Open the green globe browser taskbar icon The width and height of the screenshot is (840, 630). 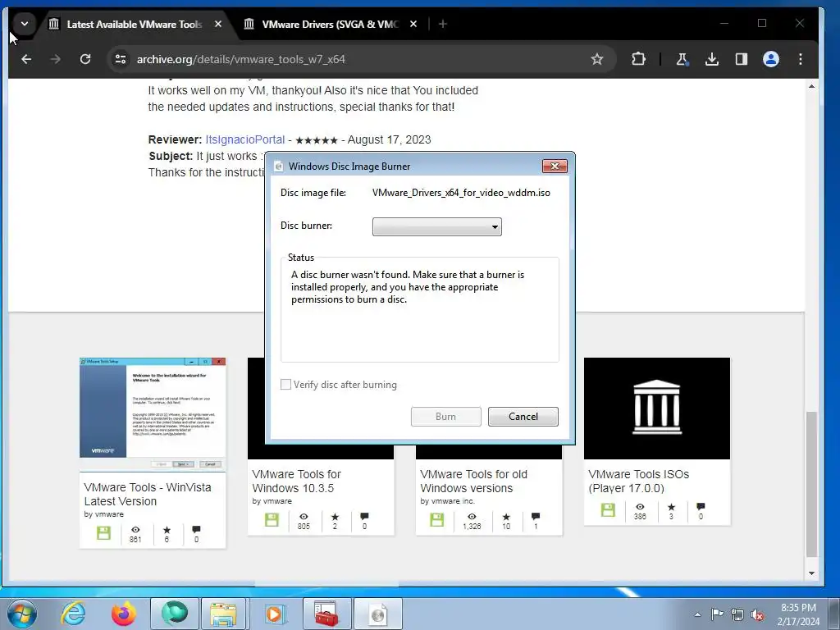(x=175, y=614)
